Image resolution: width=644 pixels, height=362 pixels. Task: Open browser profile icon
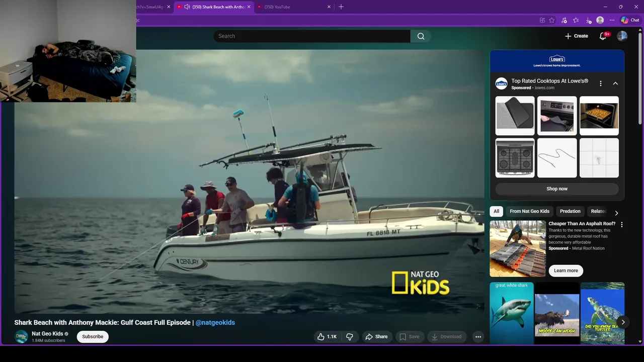coord(600,20)
